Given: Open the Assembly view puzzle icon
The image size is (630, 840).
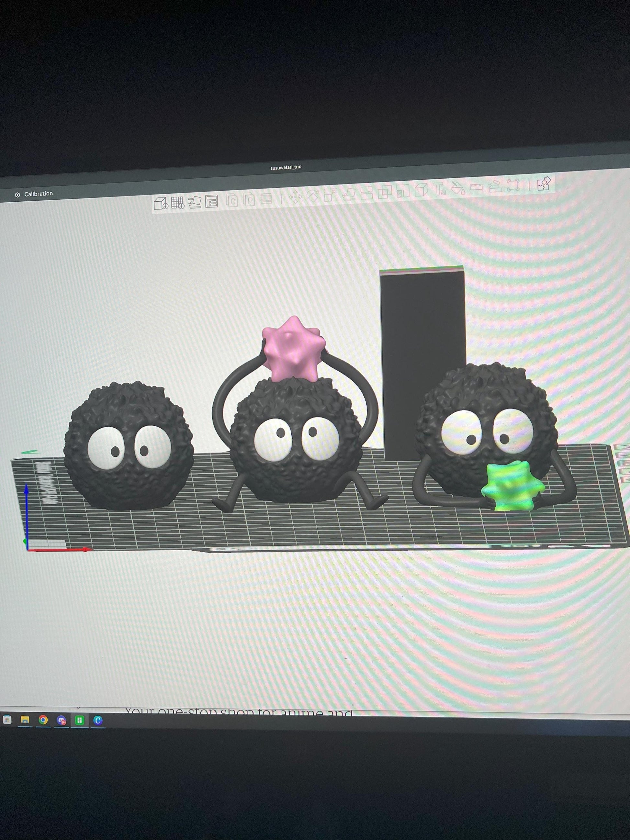Looking at the screenshot, I should [544, 184].
